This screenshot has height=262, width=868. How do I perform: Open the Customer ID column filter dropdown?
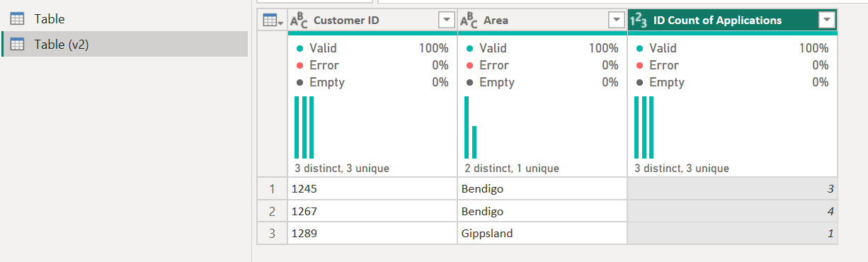coord(447,21)
